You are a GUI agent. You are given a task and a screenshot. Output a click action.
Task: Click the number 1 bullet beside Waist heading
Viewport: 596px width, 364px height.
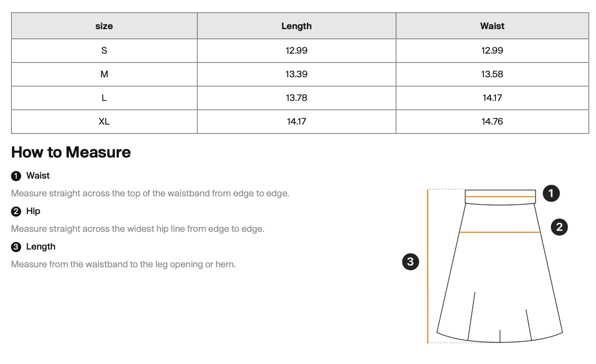(16, 176)
